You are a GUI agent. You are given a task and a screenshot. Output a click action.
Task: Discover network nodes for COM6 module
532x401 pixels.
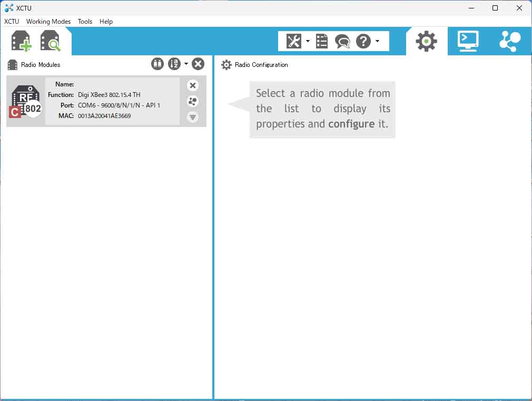point(193,101)
